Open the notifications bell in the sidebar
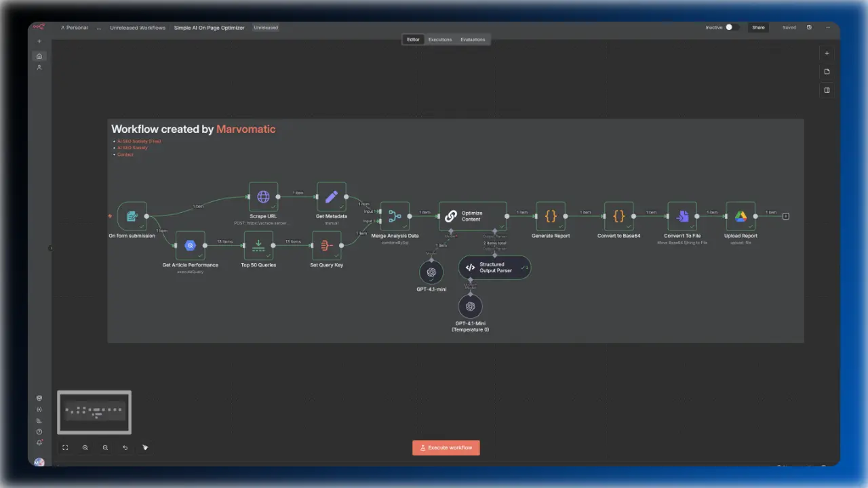Viewport: 868px width, 488px height. pyautogui.click(x=39, y=442)
